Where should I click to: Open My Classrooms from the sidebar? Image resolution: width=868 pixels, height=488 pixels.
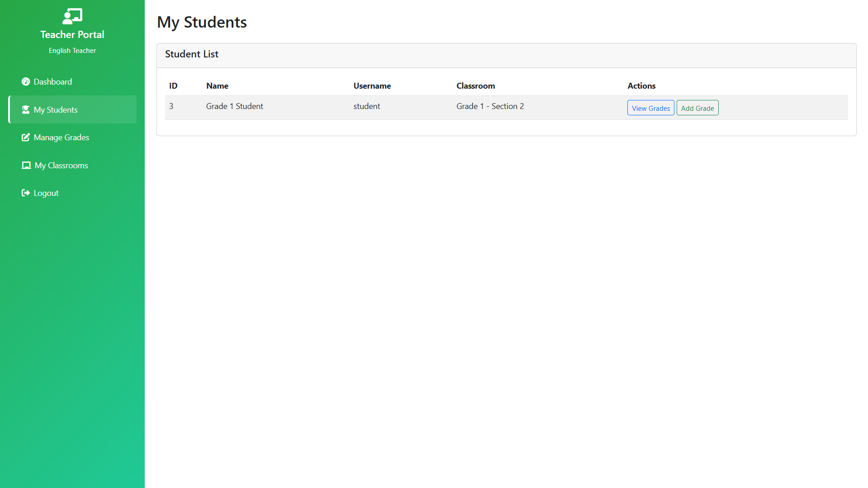(x=61, y=165)
